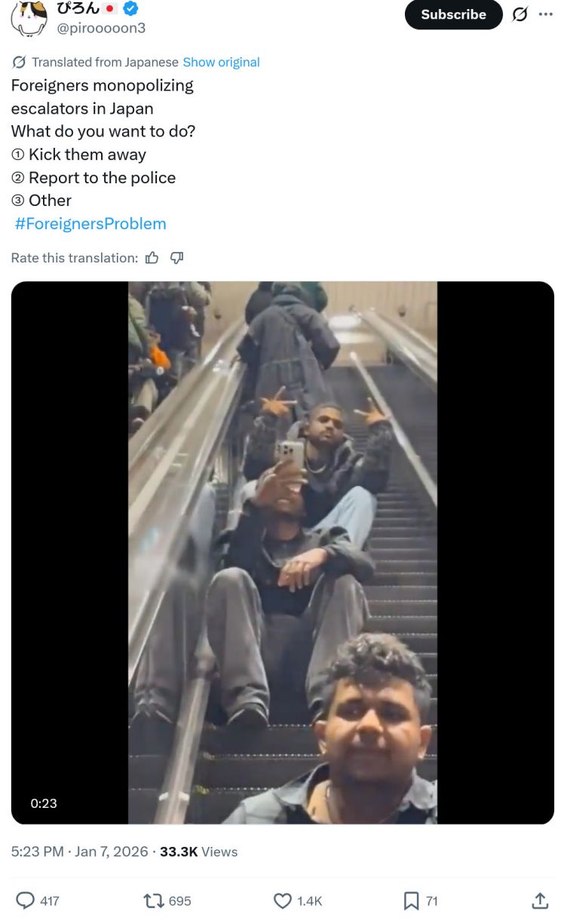Play the escalator video
570x924 pixels.
[x=283, y=553]
